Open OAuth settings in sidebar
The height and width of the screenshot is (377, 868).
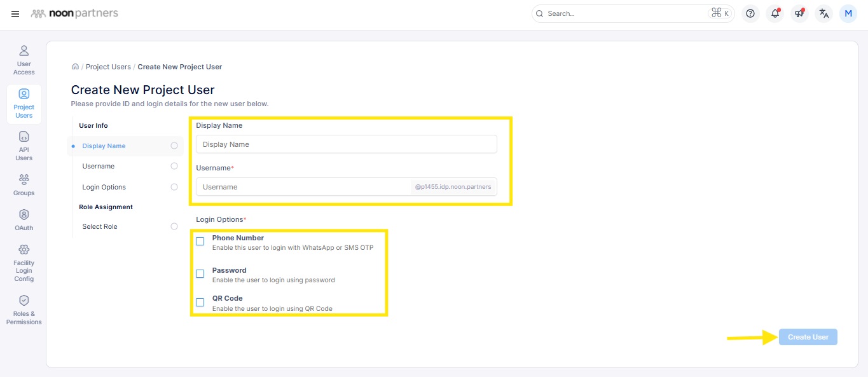coord(24,219)
